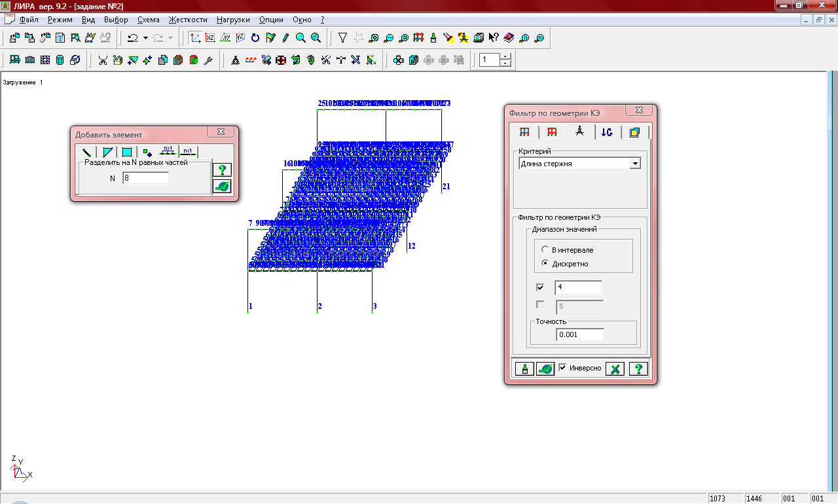The width and height of the screenshot is (838, 504).
Task: Expand the Критерий 'Длина стержня' dropdown
Action: point(634,164)
